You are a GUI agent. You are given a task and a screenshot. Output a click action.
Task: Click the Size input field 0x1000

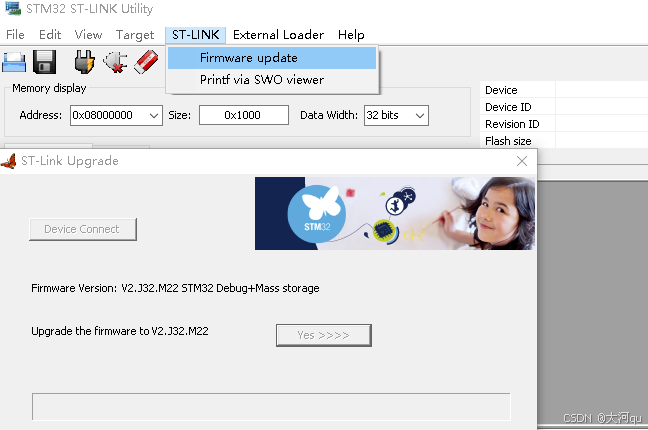(244, 115)
